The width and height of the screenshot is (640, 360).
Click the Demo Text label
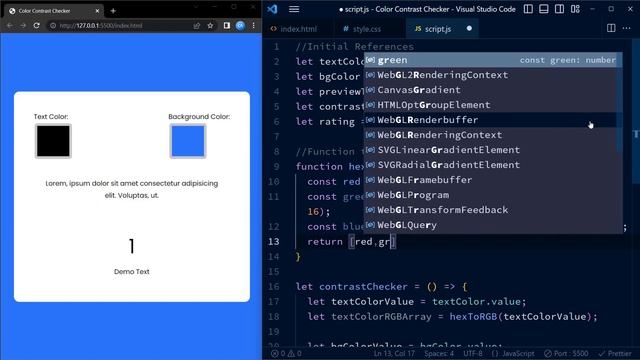point(131,271)
